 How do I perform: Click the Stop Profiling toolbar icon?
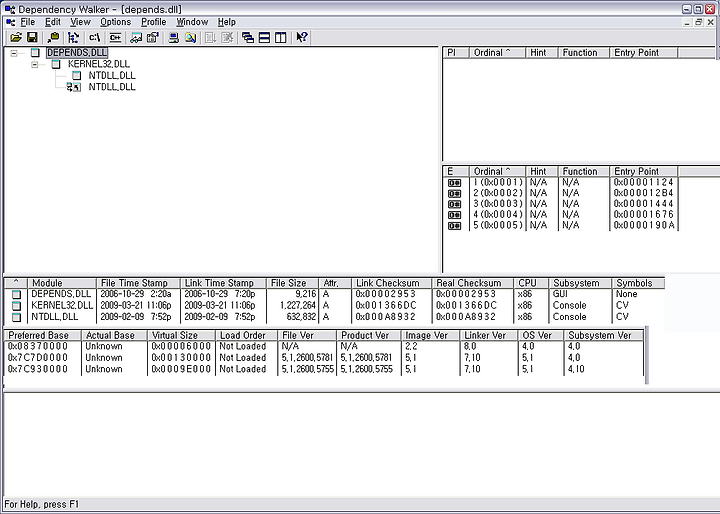[227, 38]
